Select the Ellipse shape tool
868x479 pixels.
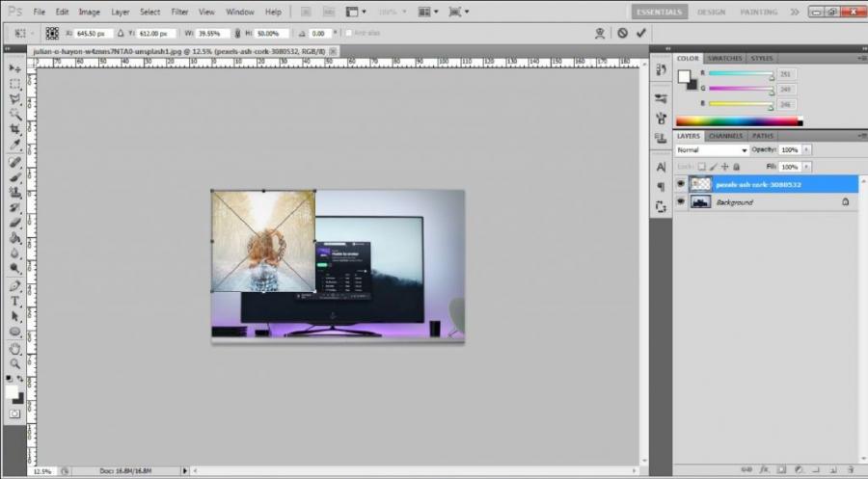(x=14, y=332)
